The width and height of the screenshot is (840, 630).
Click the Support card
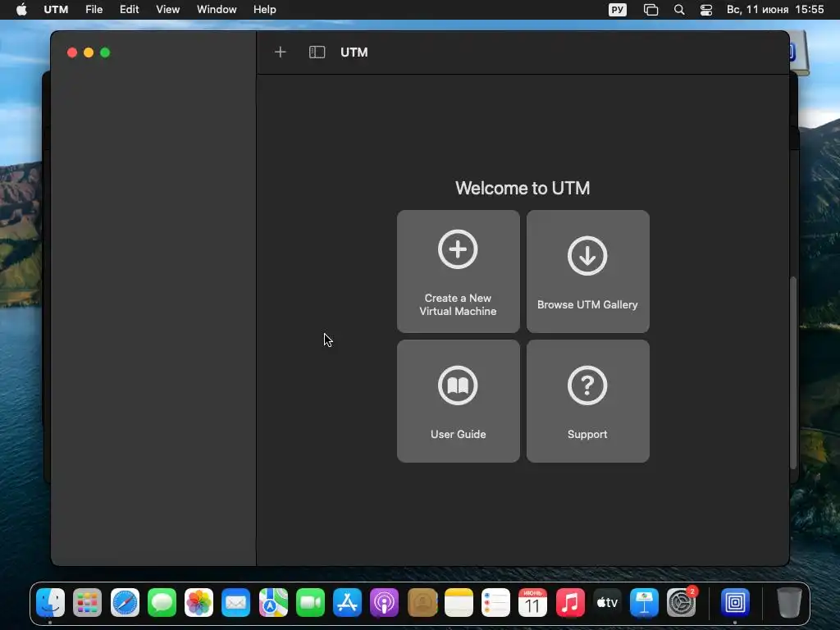(587, 400)
